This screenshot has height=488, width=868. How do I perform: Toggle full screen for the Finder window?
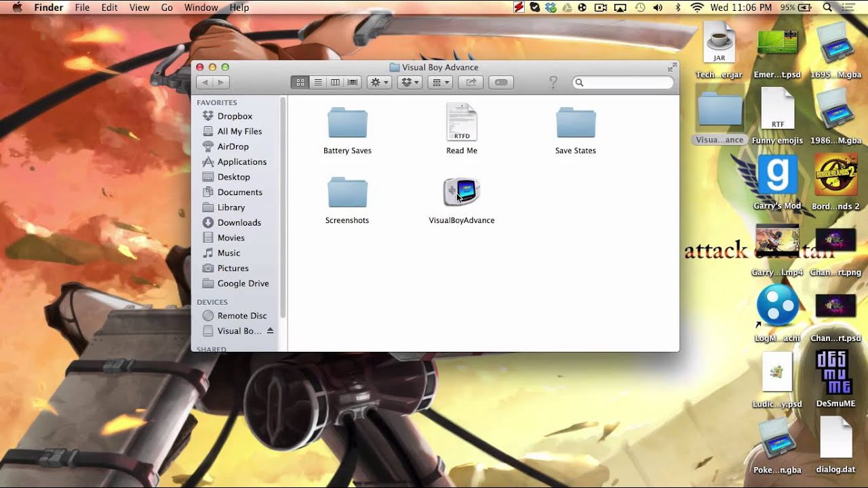672,67
